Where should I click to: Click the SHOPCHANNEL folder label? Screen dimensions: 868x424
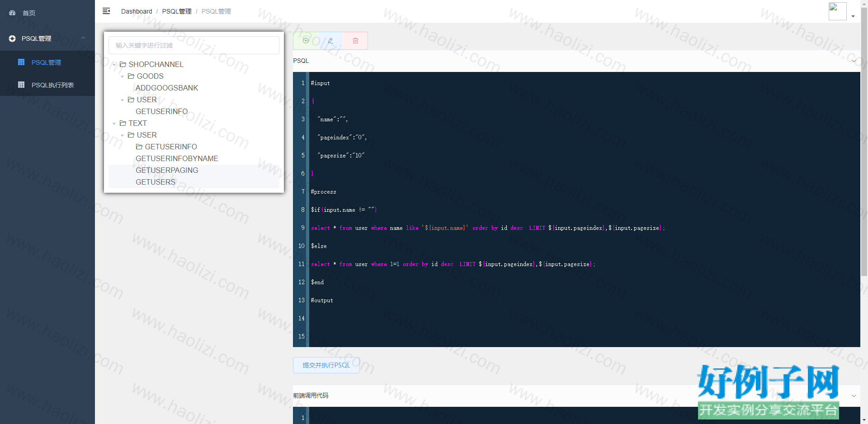156,64
